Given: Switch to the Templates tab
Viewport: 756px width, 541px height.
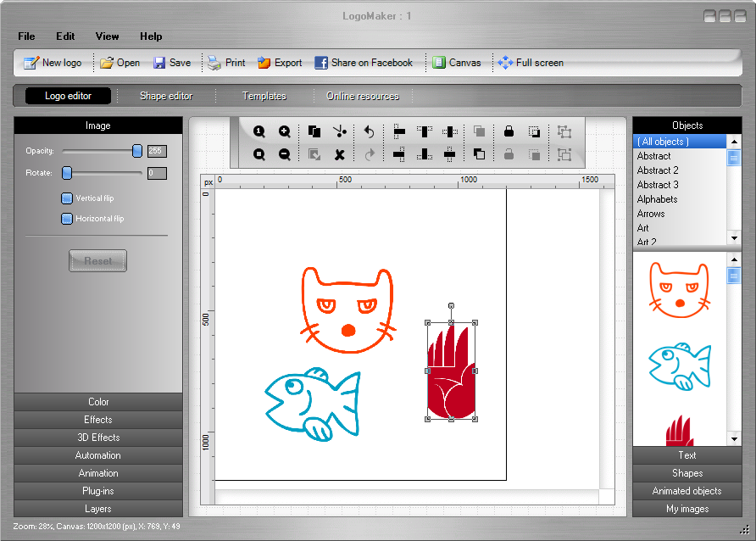Looking at the screenshot, I should [x=264, y=96].
